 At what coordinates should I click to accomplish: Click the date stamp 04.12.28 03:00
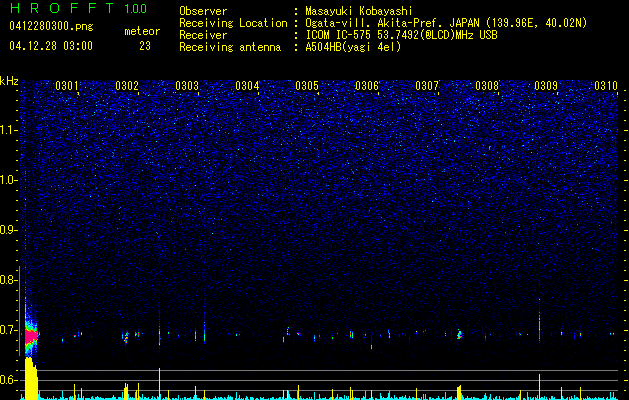click(51, 46)
